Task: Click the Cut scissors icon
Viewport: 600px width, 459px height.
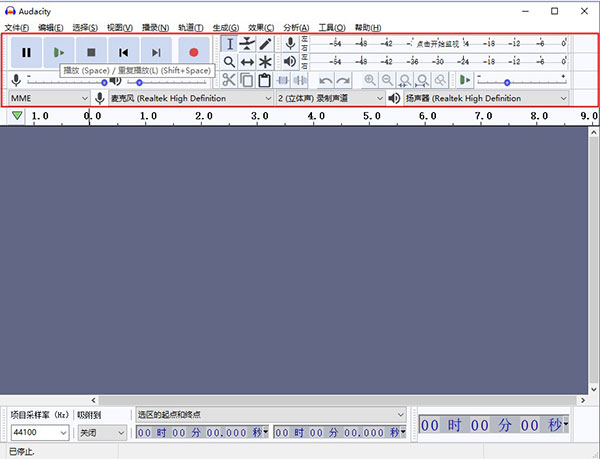Action: (x=229, y=81)
